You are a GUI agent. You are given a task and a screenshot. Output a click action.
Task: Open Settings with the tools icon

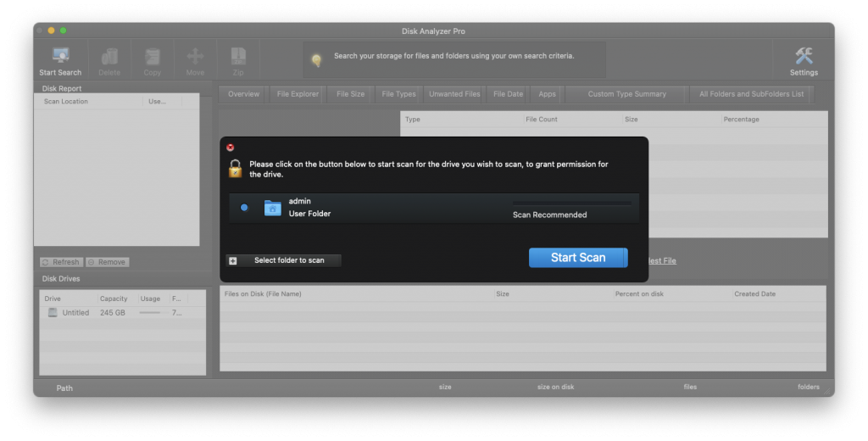point(804,56)
